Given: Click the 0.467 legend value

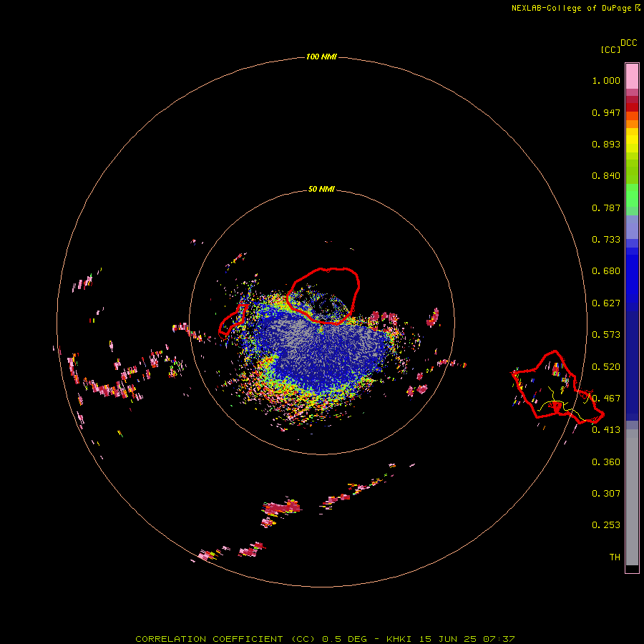Looking at the screenshot, I should tap(606, 399).
